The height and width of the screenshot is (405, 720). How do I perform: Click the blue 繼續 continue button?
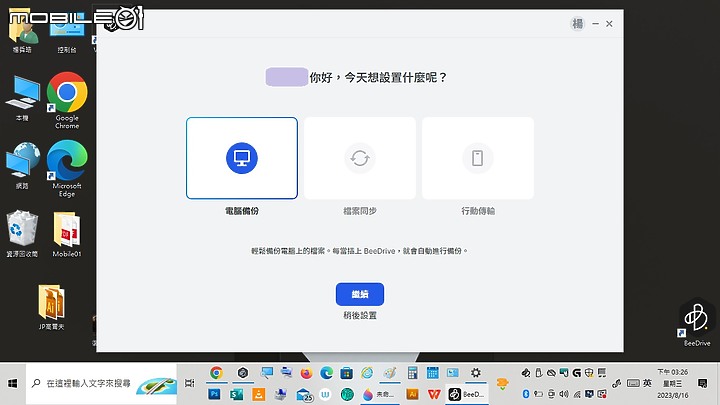tap(360, 294)
